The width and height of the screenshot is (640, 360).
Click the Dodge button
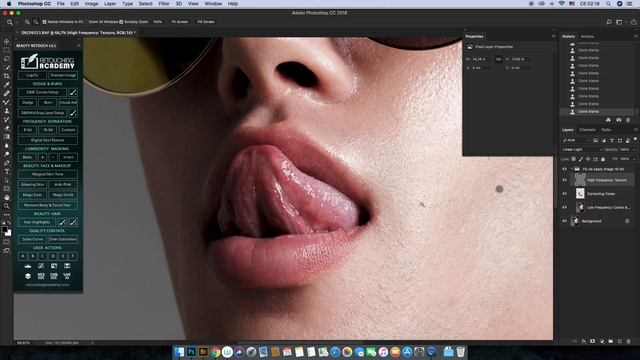click(28, 102)
